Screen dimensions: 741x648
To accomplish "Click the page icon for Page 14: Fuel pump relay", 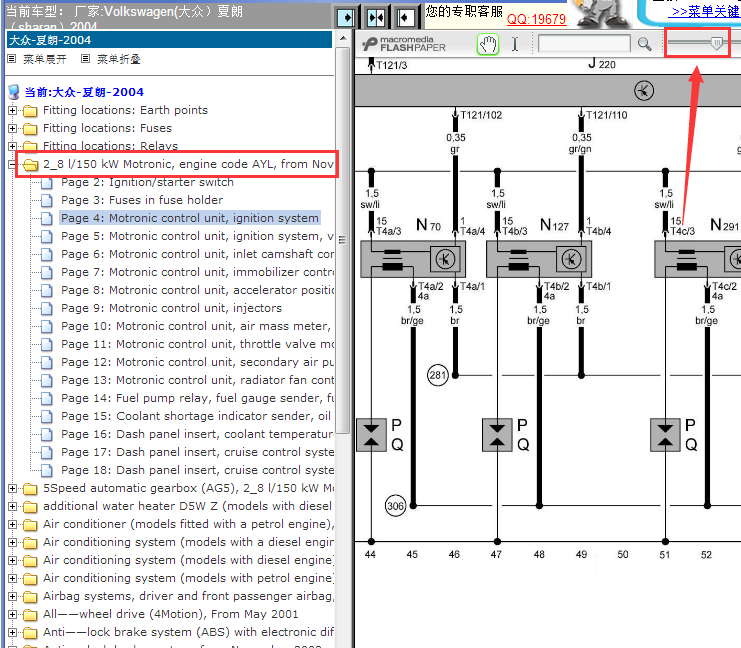I will point(46,398).
